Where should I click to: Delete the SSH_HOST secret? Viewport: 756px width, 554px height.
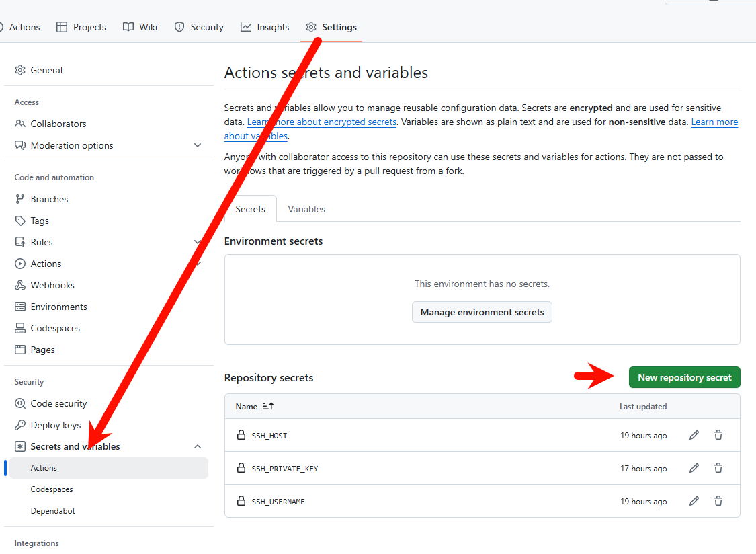[x=718, y=435]
